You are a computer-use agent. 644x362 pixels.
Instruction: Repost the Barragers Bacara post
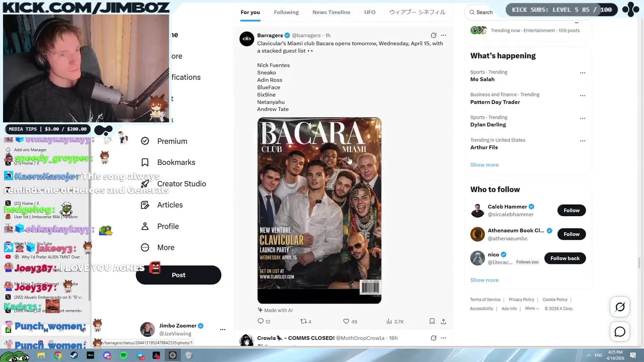click(306, 321)
